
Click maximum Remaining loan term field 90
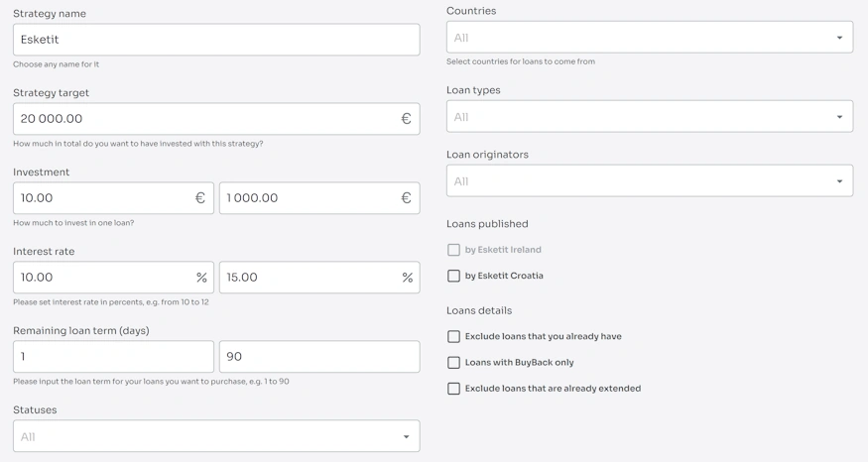(318, 357)
